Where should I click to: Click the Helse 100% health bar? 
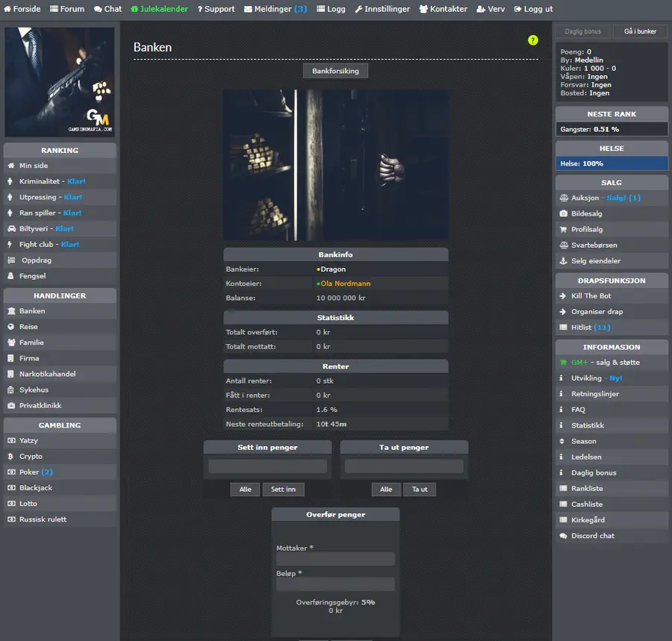[x=612, y=163]
